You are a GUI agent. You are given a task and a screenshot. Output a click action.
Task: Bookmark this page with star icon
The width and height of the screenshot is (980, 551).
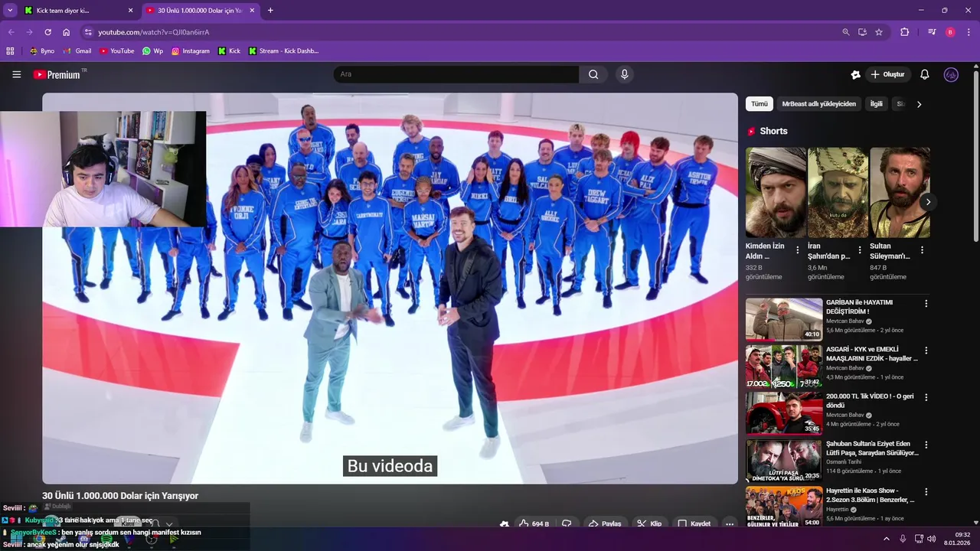tap(879, 32)
